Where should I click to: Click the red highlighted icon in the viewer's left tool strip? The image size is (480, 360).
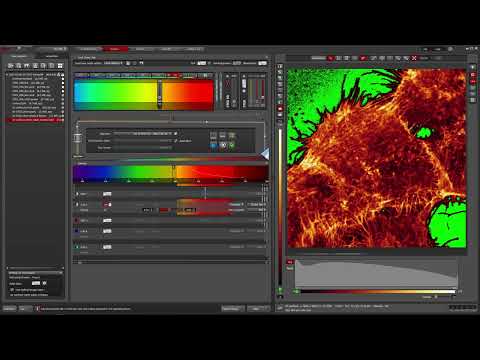point(280,109)
